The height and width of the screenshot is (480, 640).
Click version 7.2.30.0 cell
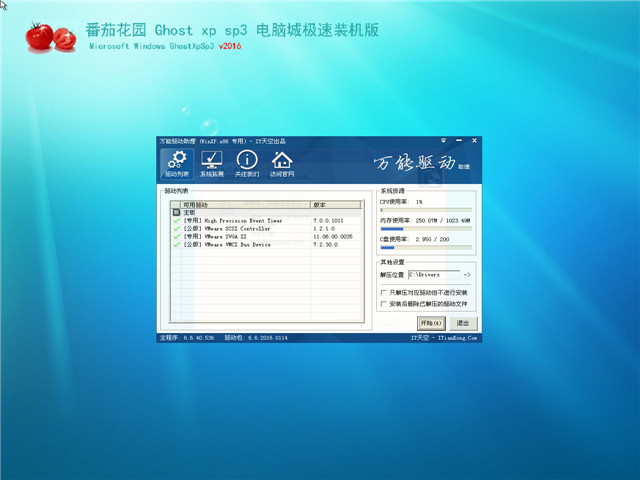325,244
